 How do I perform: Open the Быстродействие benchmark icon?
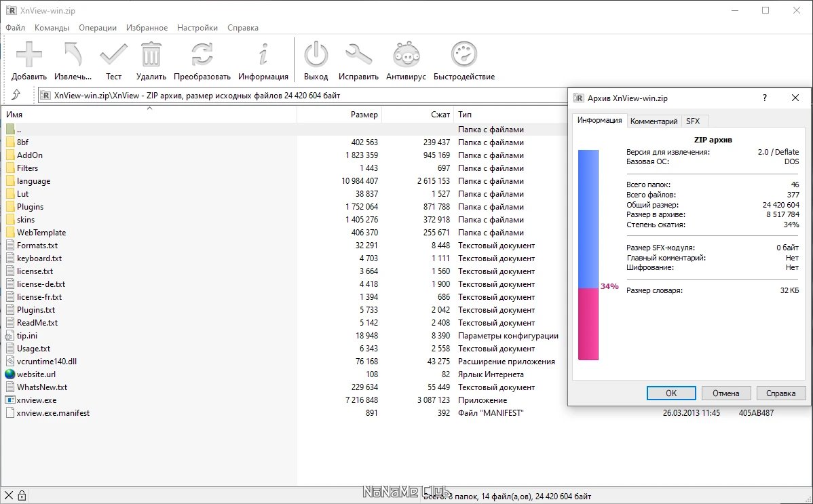[x=464, y=54]
